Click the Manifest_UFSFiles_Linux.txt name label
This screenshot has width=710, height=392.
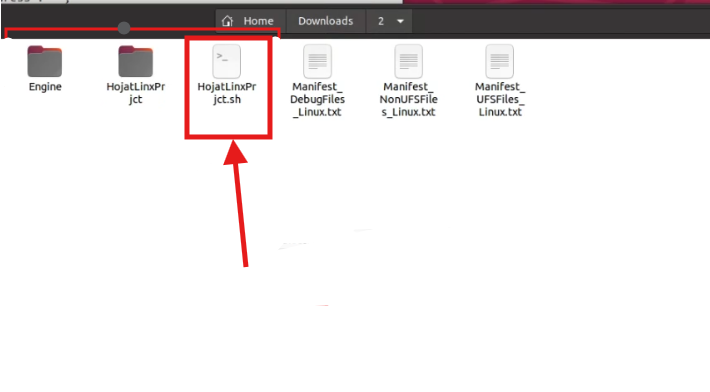500,99
